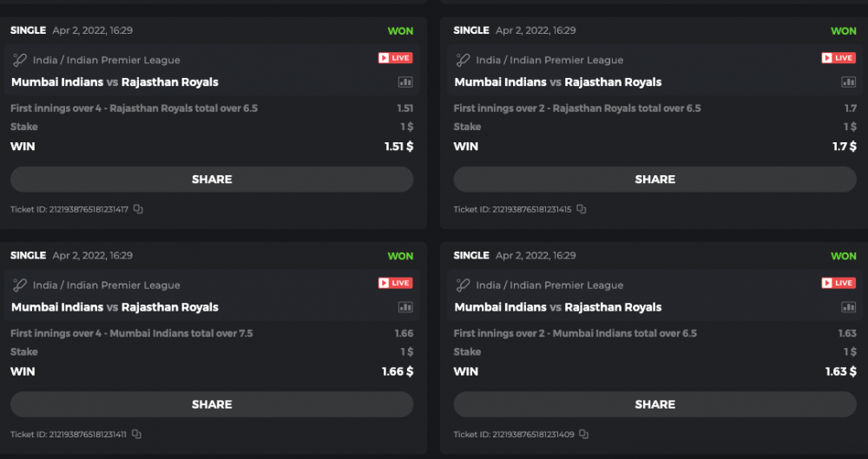Open Mumbai Indians vs Rajasthan Royals on 1.66 bet

click(x=115, y=307)
